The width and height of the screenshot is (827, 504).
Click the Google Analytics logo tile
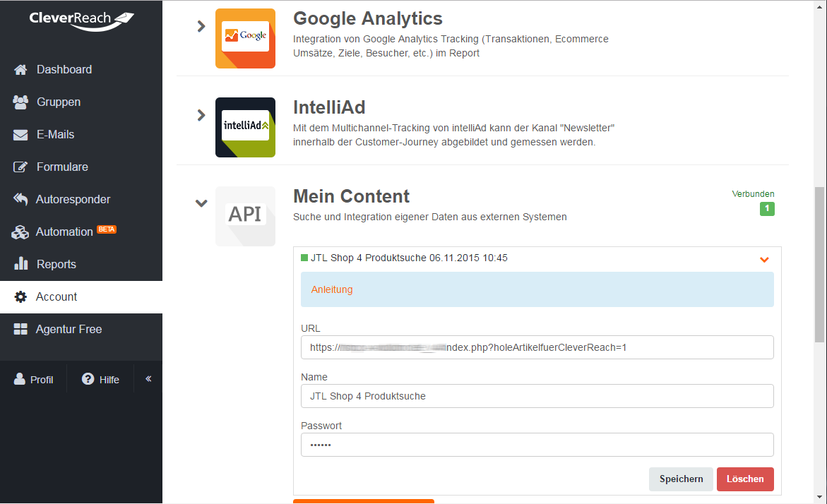pyautogui.click(x=245, y=39)
